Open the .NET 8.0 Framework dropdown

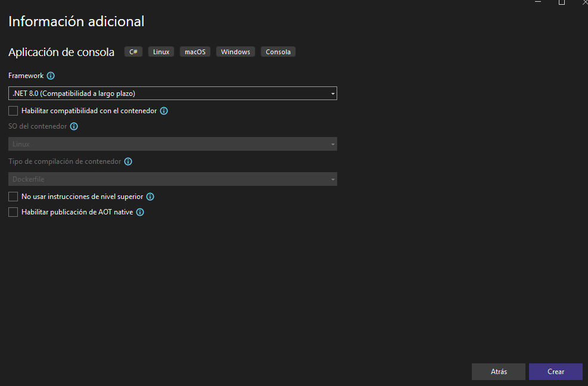point(173,94)
